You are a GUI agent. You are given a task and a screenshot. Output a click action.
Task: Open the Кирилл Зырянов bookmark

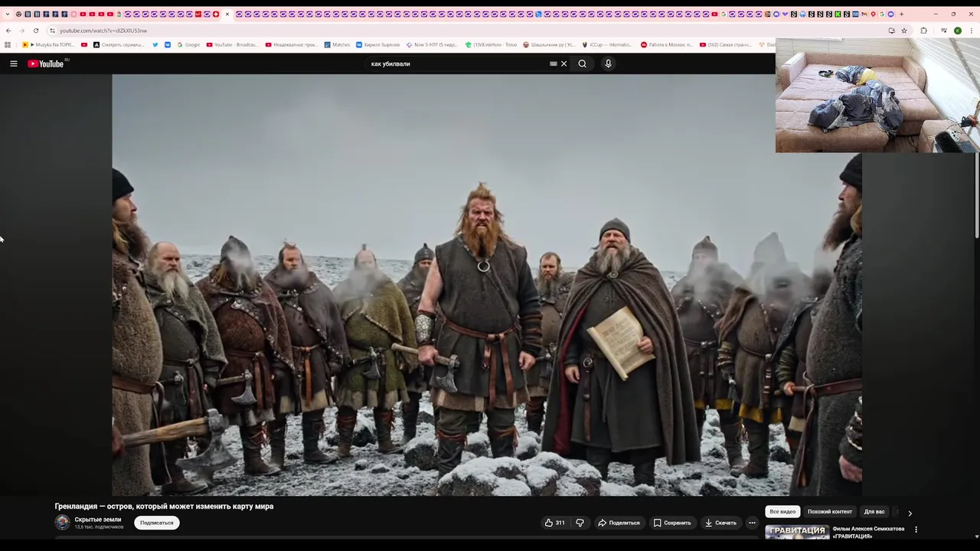point(377,44)
